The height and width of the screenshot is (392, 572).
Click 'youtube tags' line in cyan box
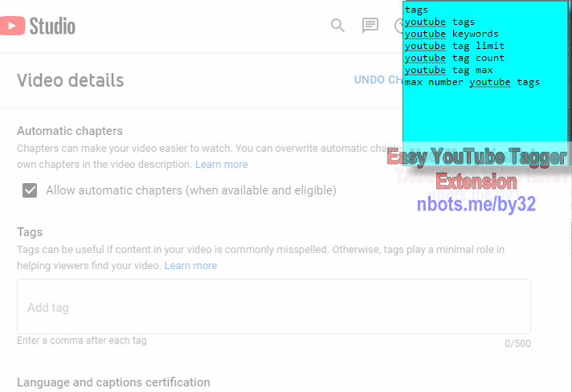tap(439, 22)
